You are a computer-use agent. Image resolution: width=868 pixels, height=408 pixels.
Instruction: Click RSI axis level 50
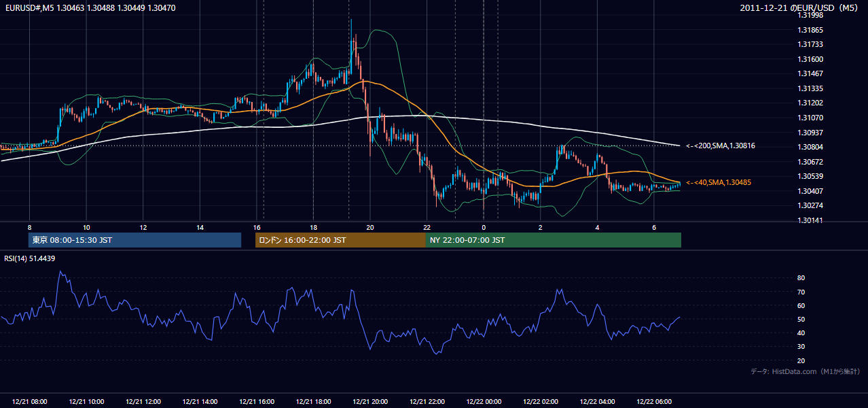801,319
